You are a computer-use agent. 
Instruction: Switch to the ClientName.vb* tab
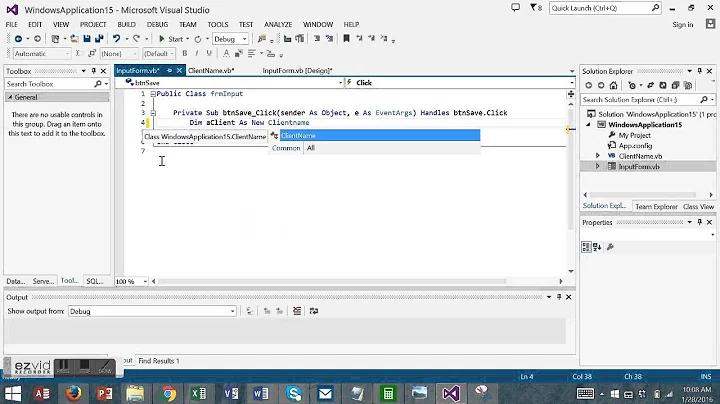tap(211, 70)
